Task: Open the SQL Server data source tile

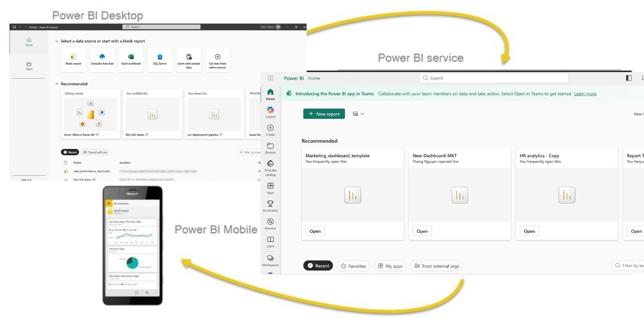Action: 160,59
